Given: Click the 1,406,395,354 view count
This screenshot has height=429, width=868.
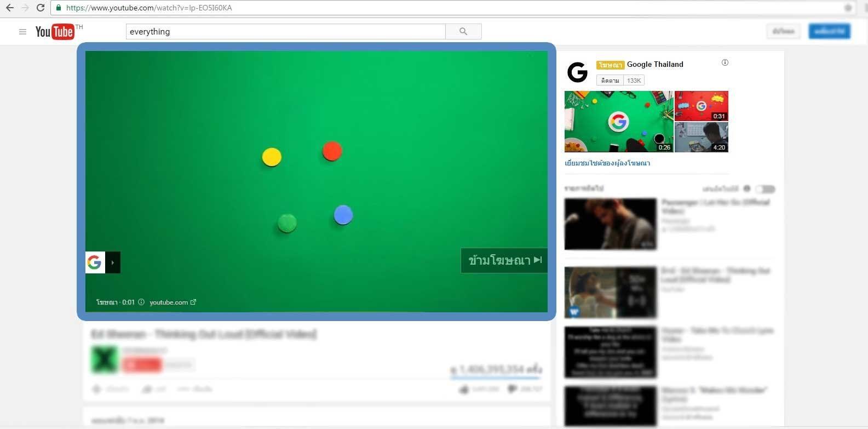Looking at the screenshot, I should 496,369.
